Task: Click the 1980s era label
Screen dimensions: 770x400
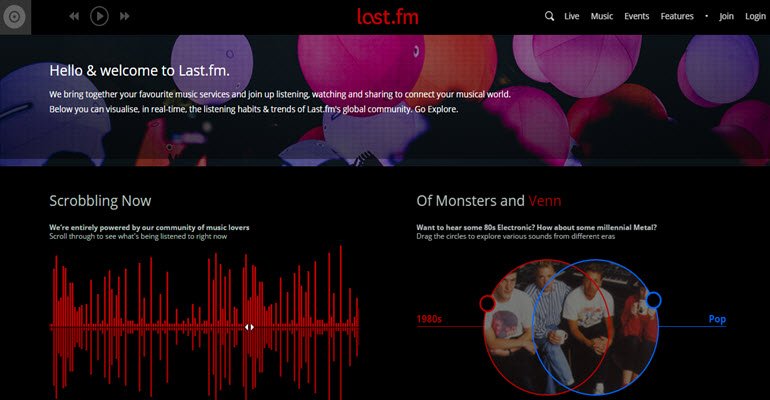Action: (429, 319)
